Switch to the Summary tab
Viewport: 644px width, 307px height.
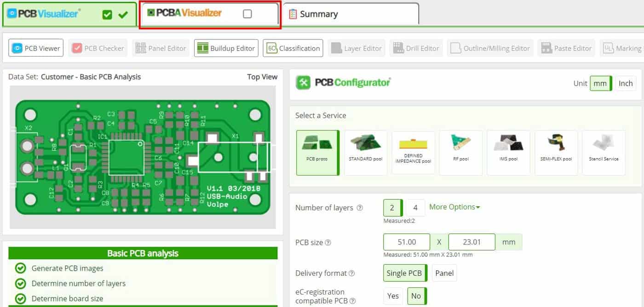(351, 14)
